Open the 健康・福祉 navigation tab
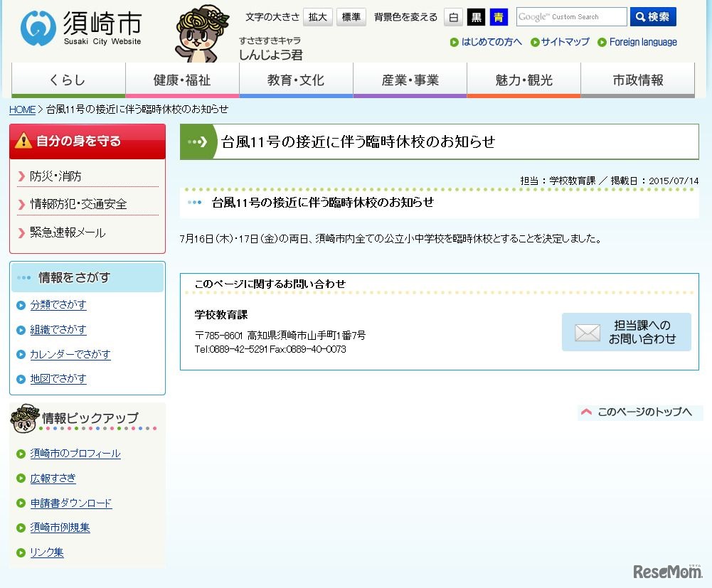 [x=182, y=80]
